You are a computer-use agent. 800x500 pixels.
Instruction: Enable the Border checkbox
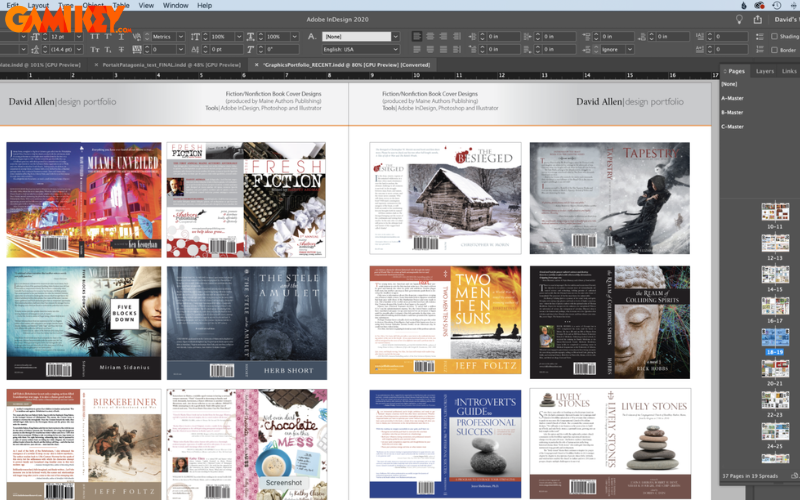[774, 50]
